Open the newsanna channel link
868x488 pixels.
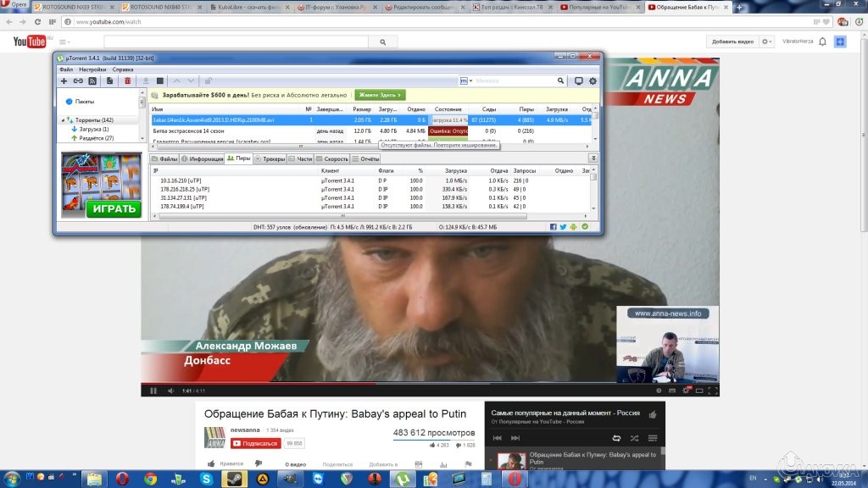tap(245, 430)
